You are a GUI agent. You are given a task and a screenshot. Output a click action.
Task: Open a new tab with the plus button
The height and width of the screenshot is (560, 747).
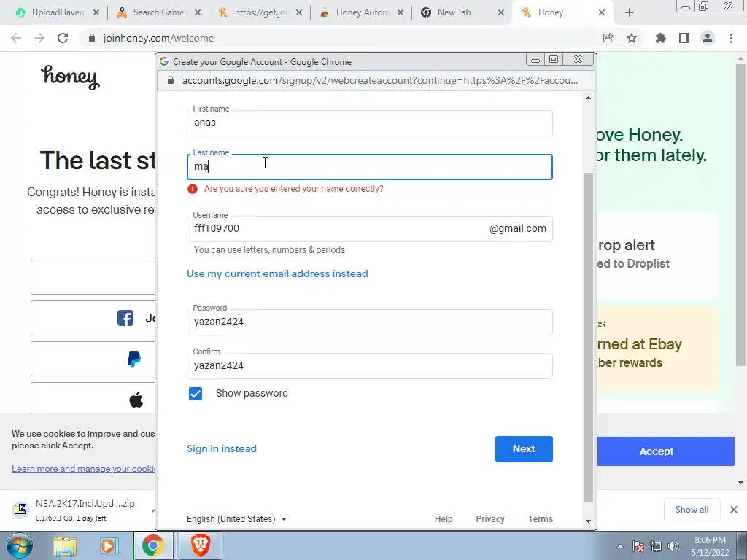click(630, 13)
